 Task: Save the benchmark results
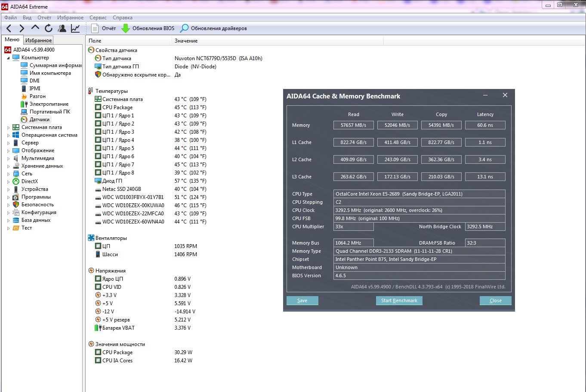302,301
